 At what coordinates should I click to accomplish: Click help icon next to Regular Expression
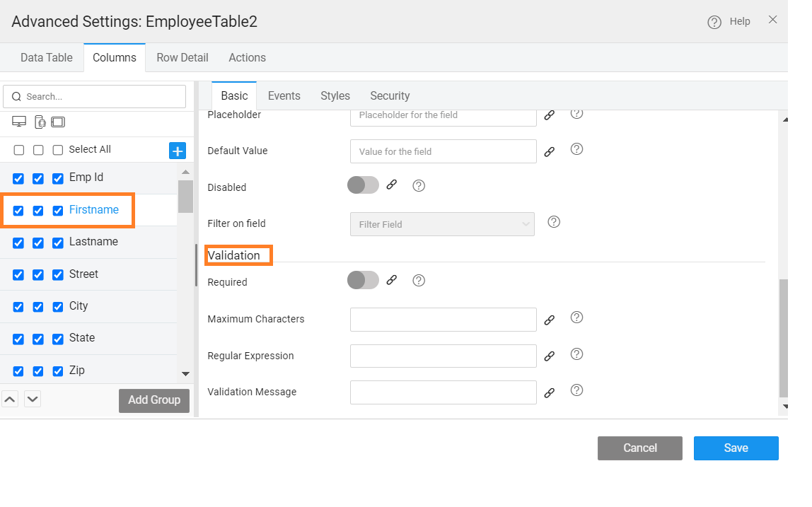[576, 354]
